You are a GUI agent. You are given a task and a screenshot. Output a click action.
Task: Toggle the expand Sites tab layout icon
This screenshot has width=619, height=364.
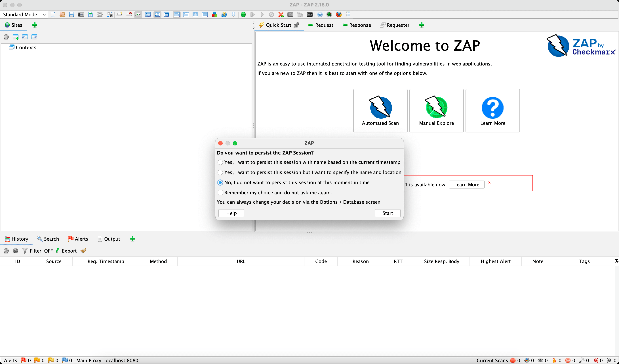(x=148, y=14)
